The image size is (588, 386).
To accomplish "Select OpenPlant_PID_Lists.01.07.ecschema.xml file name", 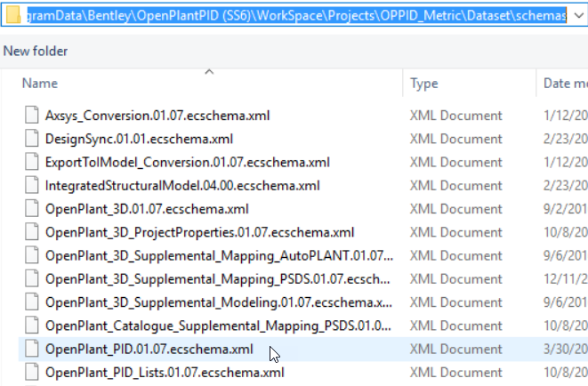I will pos(165,373).
